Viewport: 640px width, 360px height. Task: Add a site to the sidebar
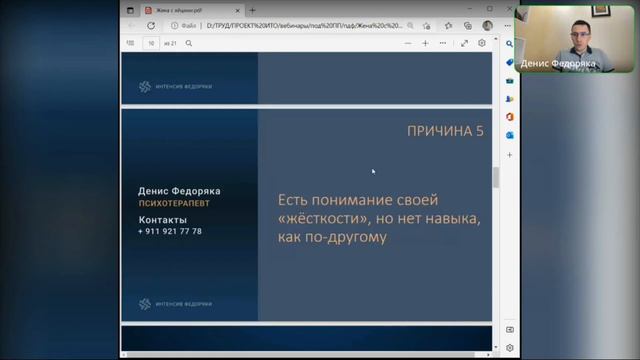[x=509, y=155]
